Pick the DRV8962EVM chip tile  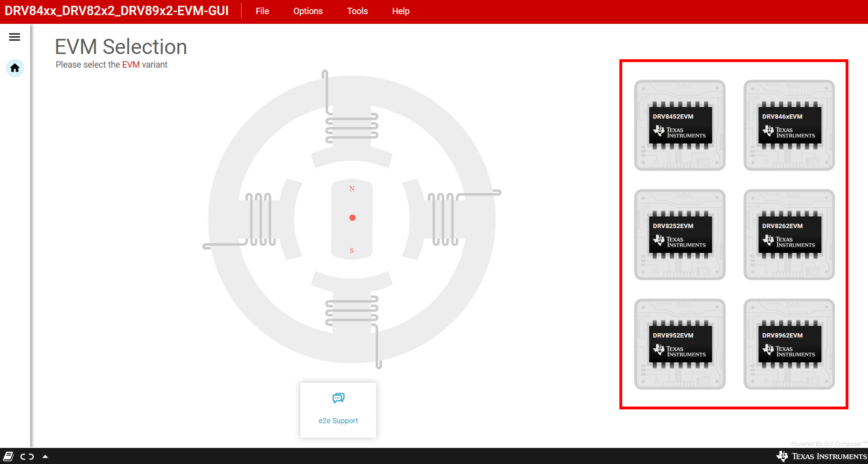(789, 344)
